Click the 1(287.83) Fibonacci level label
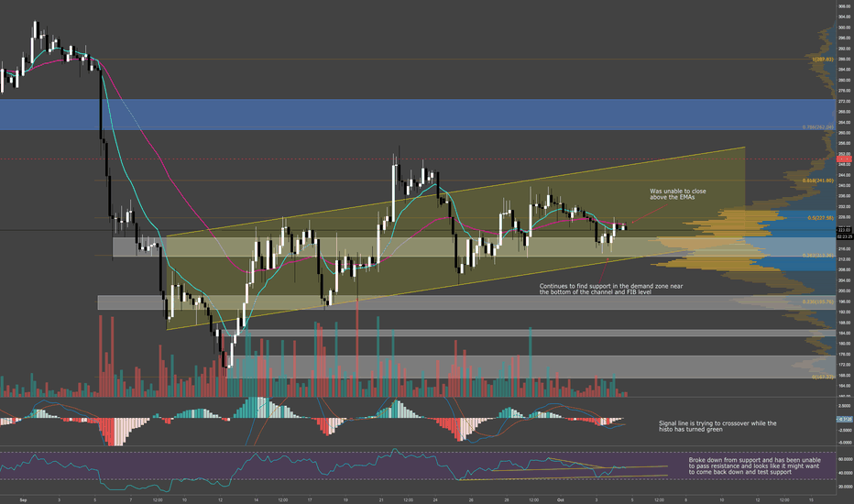 tap(823, 60)
